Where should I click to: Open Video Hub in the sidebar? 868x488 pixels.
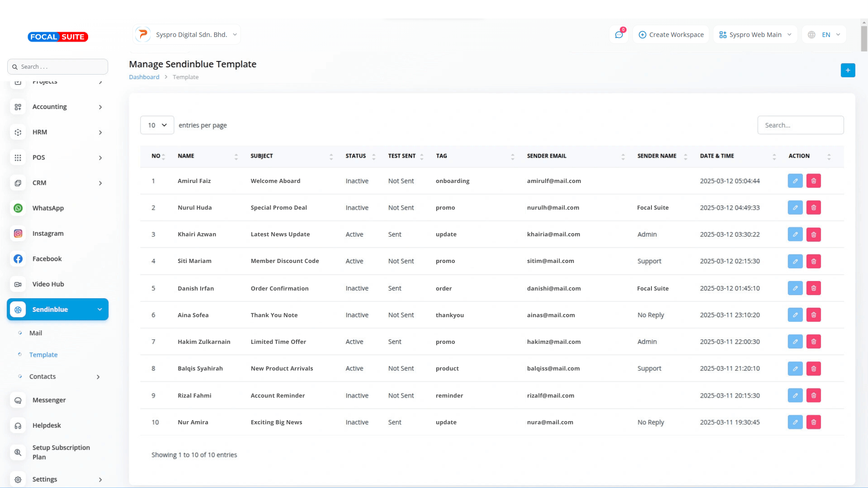pyautogui.click(x=48, y=284)
